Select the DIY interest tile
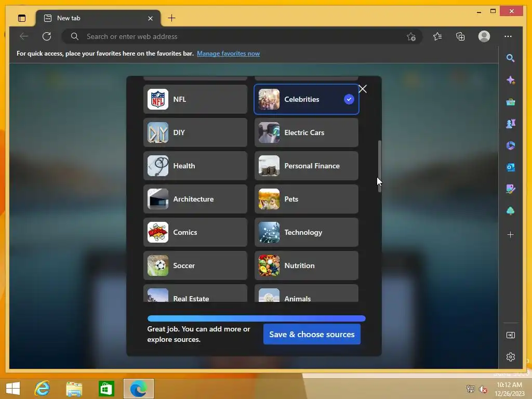 tap(195, 132)
